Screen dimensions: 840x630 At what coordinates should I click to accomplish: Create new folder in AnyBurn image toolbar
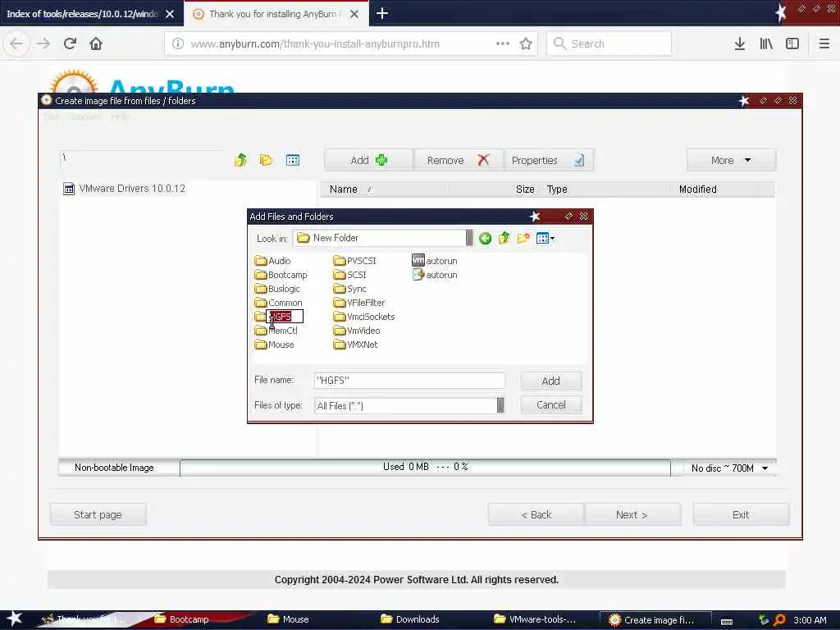coord(266,160)
